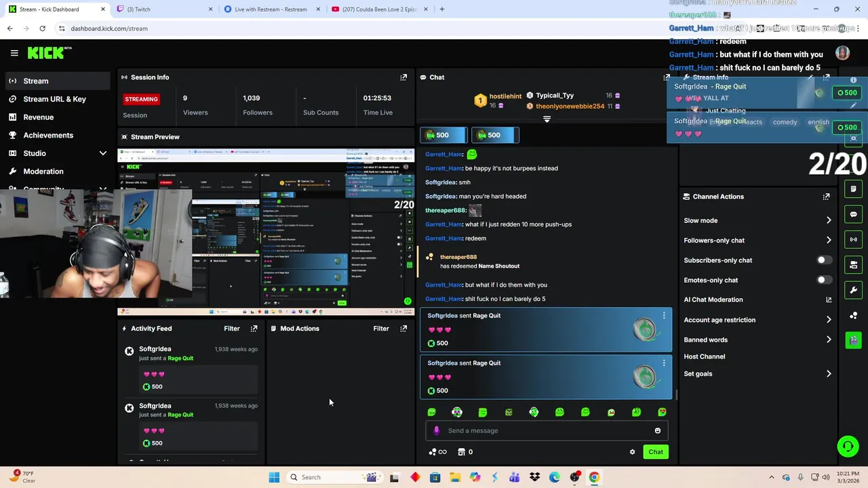
Task: Open Rage Quit link in first activity entry
Action: [180, 358]
